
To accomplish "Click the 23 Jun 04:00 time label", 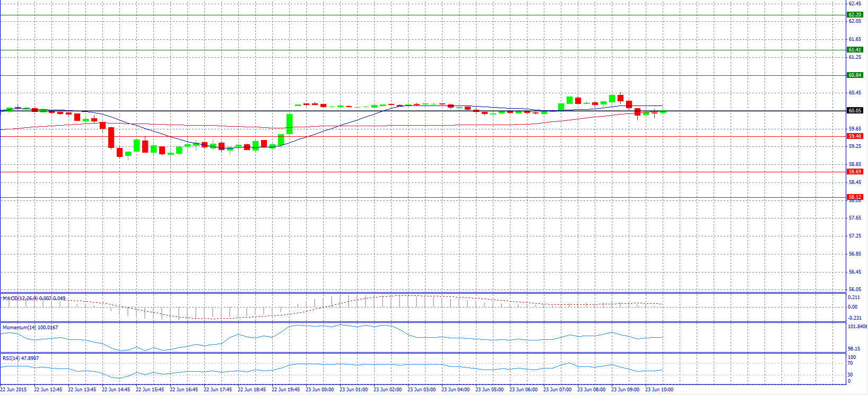I will (455, 390).
